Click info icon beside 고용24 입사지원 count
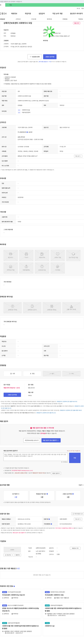Viewport: 84px width, 644px height. tap(73, 494)
